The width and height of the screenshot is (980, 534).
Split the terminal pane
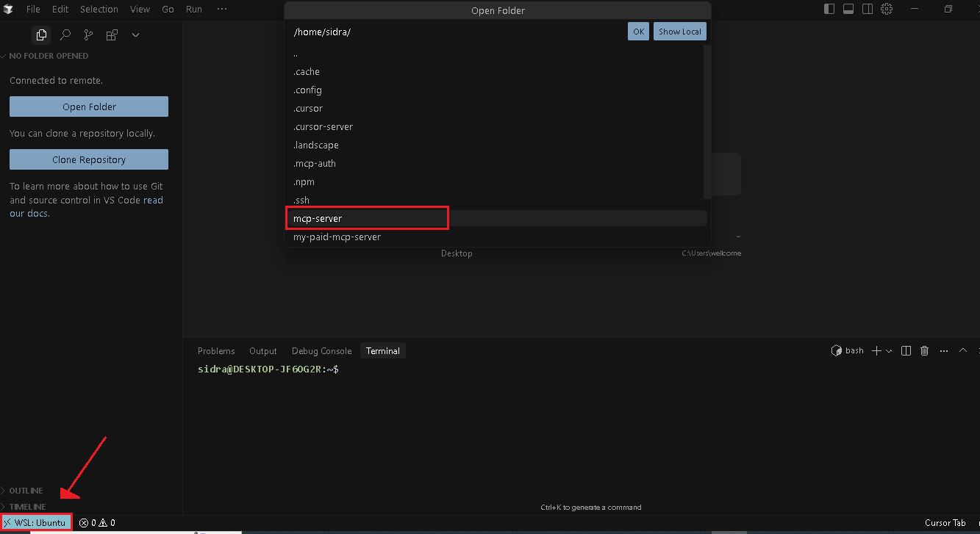click(906, 351)
